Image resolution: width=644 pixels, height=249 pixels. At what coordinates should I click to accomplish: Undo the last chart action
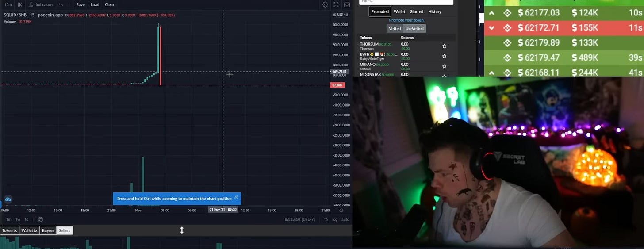pos(61,4)
